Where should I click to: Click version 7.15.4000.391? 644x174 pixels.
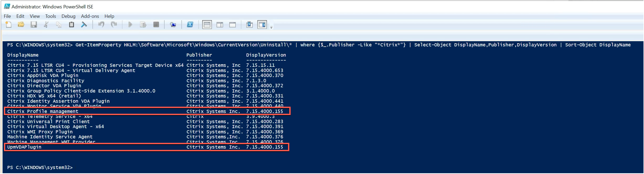pos(265,127)
